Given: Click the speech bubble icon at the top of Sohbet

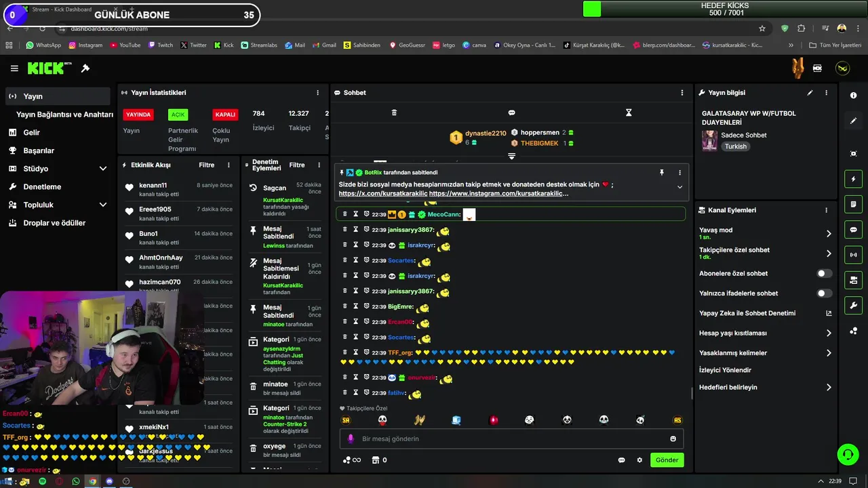Looking at the screenshot, I should 511,113.
